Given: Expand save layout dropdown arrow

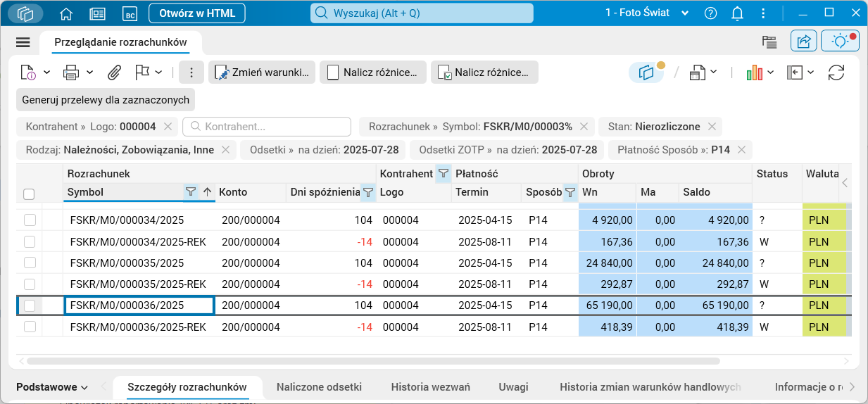Looking at the screenshot, I should click(714, 72).
